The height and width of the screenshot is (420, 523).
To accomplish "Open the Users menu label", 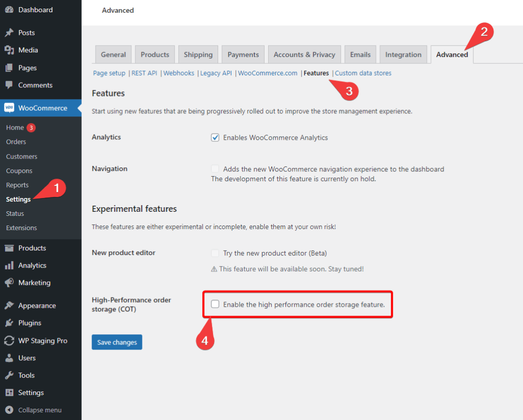I will [x=27, y=358].
